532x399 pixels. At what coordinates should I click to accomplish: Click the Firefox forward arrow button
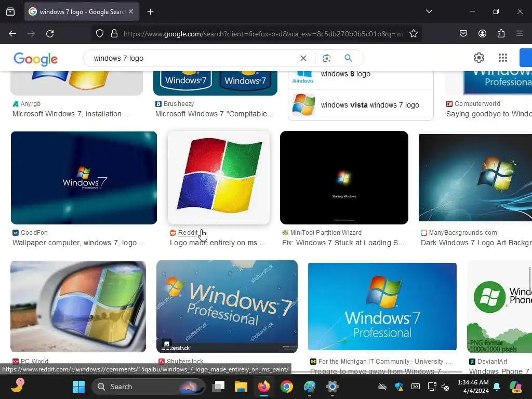(31, 34)
